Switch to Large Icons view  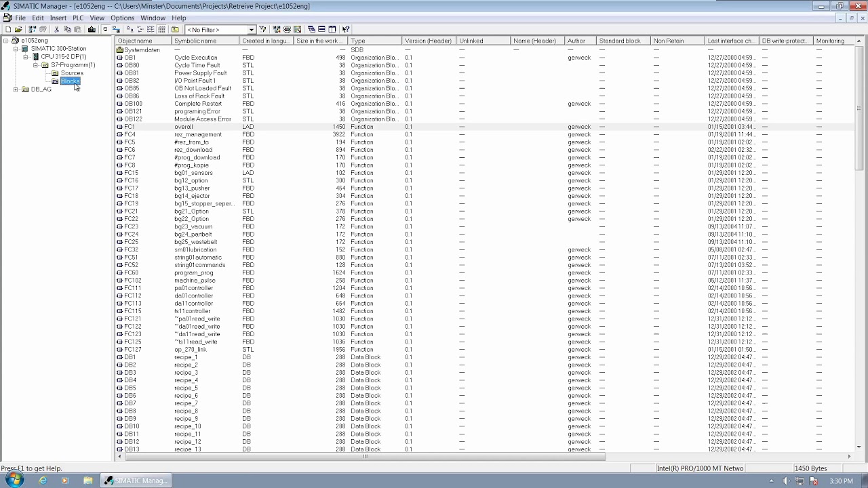130,29
